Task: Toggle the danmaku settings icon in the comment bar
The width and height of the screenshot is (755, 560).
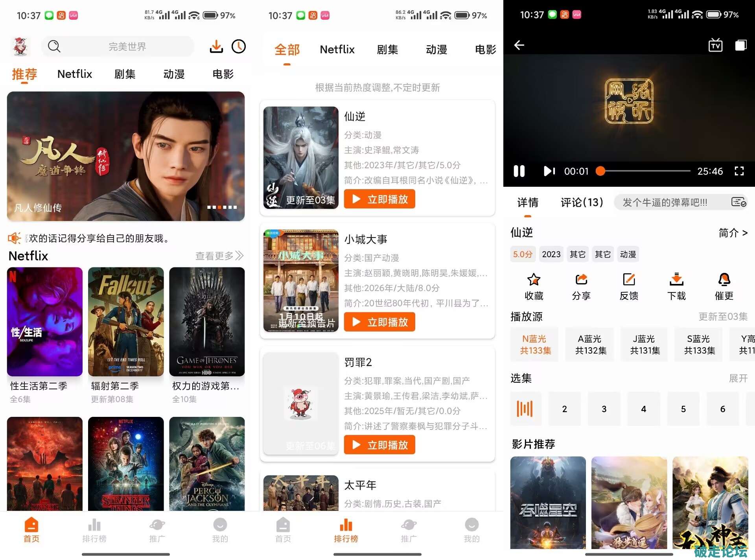Action: coord(738,202)
